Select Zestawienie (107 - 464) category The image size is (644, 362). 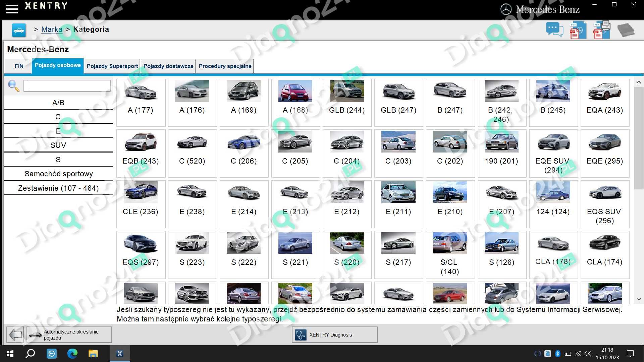[58, 188]
